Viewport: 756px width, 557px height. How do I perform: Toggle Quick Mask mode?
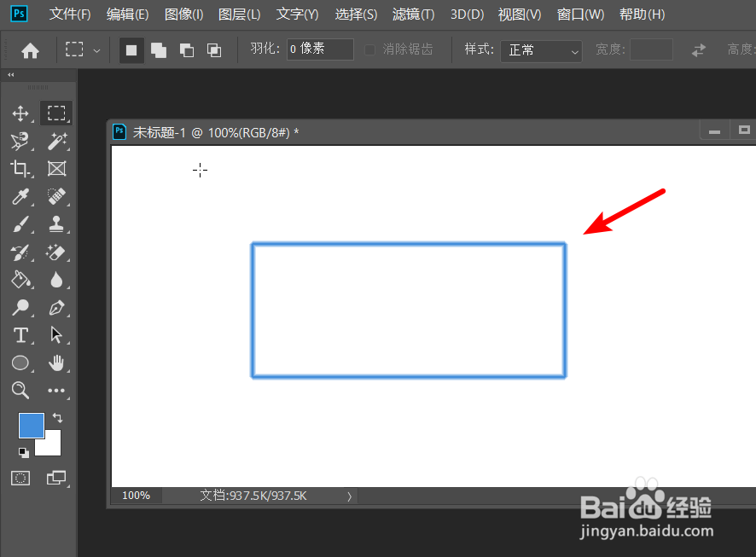click(20, 478)
